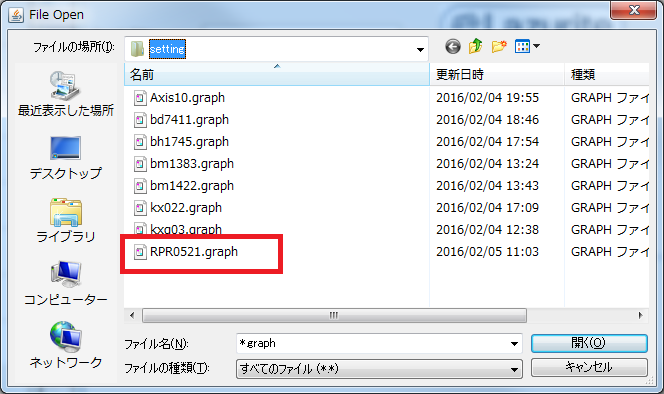The width and height of the screenshot is (664, 394).
Task: Create a new folder
Action: [499, 46]
